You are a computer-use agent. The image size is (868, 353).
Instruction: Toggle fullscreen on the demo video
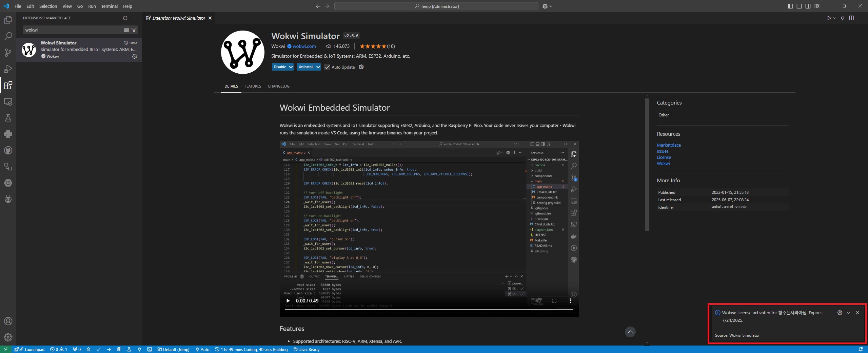click(554, 301)
